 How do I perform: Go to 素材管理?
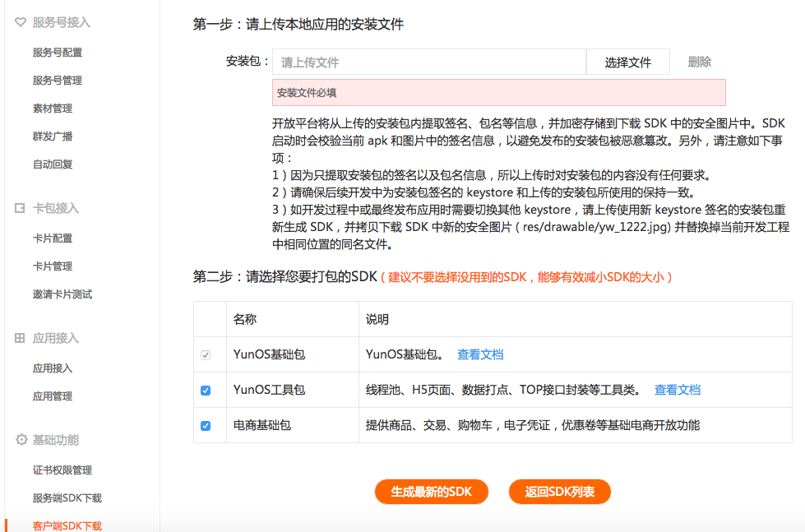click(x=53, y=109)
